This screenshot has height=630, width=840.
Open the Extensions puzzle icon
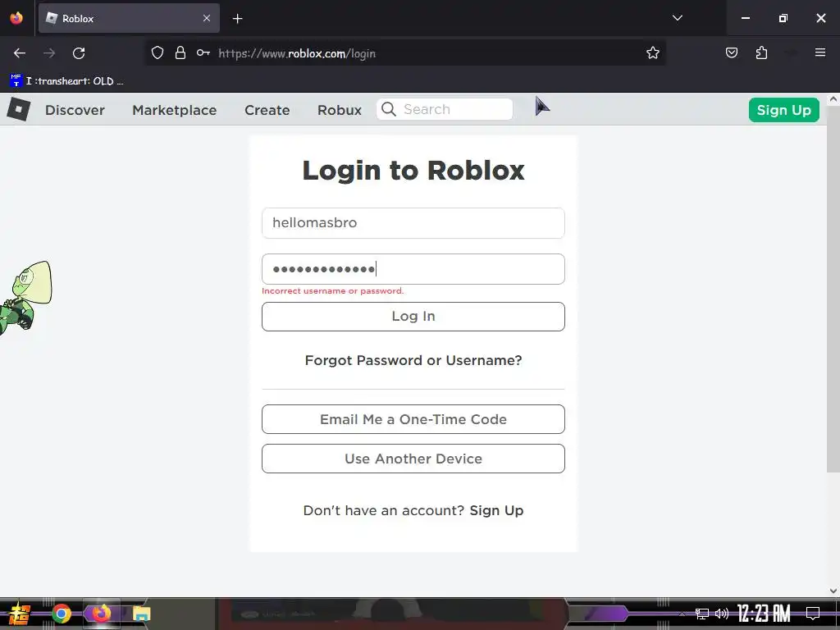pos(761,52)
